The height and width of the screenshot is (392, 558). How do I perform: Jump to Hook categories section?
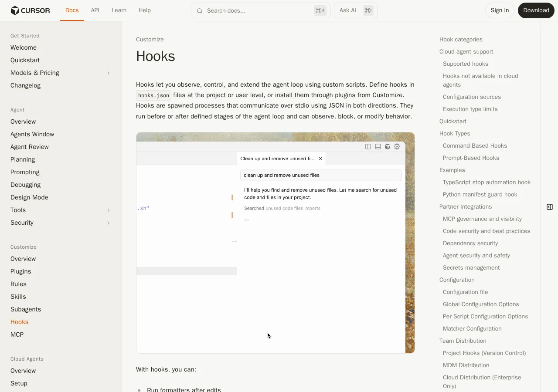coord(461,39)
